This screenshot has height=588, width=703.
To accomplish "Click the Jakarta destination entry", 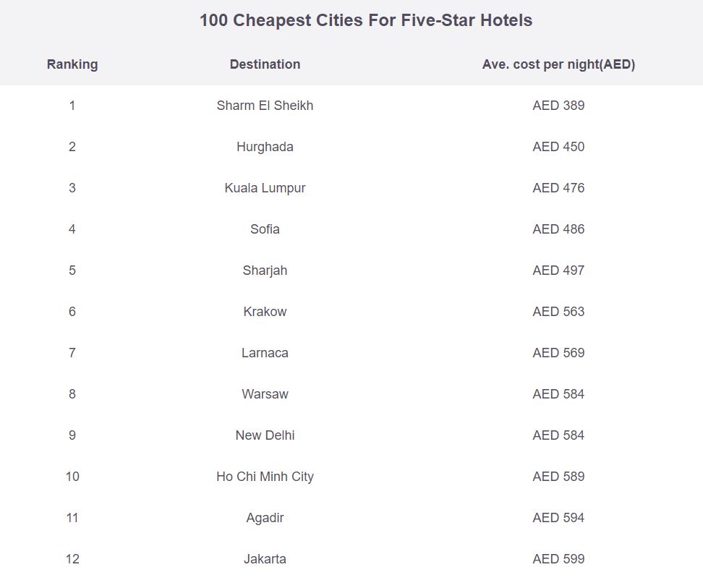I will point(265,559).
